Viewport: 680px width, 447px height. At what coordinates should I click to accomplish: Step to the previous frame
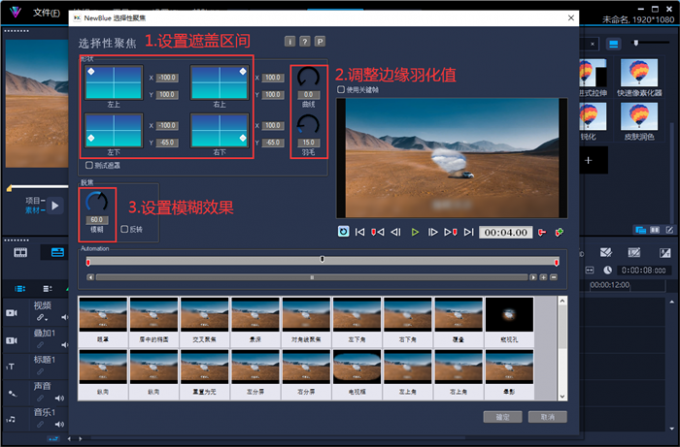[395, 232]
